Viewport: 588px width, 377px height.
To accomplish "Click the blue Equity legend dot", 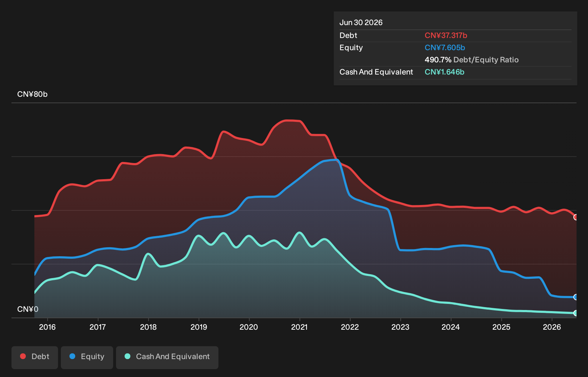I will coord(72,356).
